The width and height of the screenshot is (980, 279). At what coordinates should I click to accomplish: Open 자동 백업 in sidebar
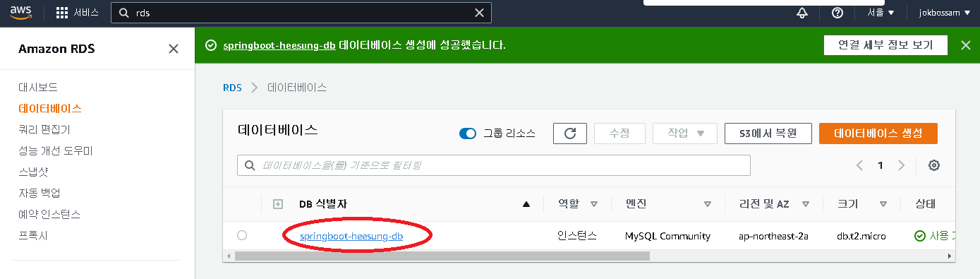pyautogui.click(x=40, y=193)
